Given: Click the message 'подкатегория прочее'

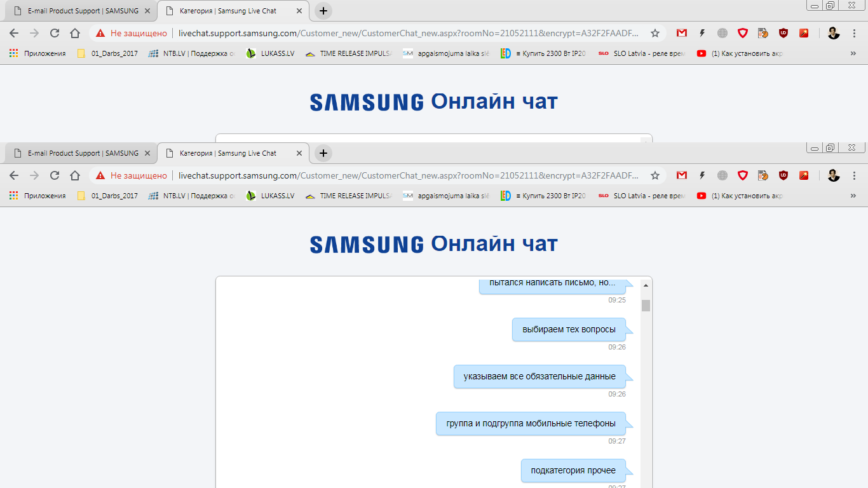Looking at the screenshot, I should click(573, 470).
